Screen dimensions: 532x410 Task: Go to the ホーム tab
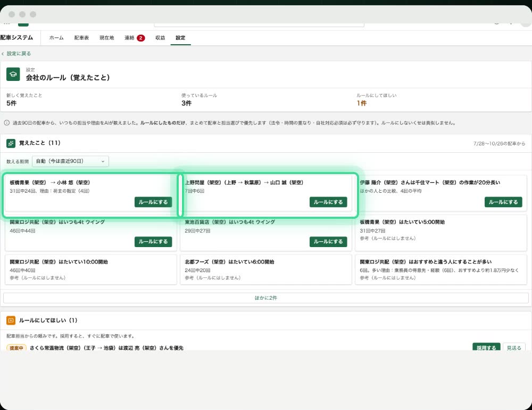point(56,38)
